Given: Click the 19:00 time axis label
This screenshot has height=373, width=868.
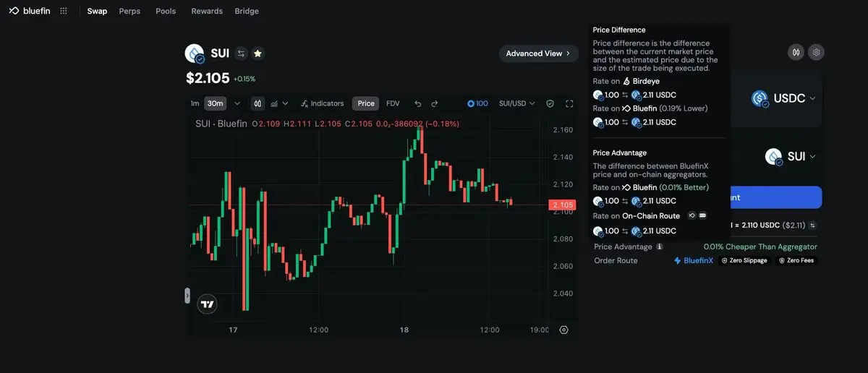Looking at the screenshot, I should [x=540, y=330].
